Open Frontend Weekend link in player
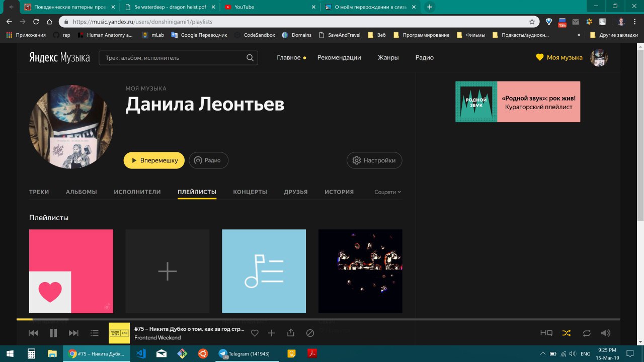The image size is (644, 362). coord(157,337)
